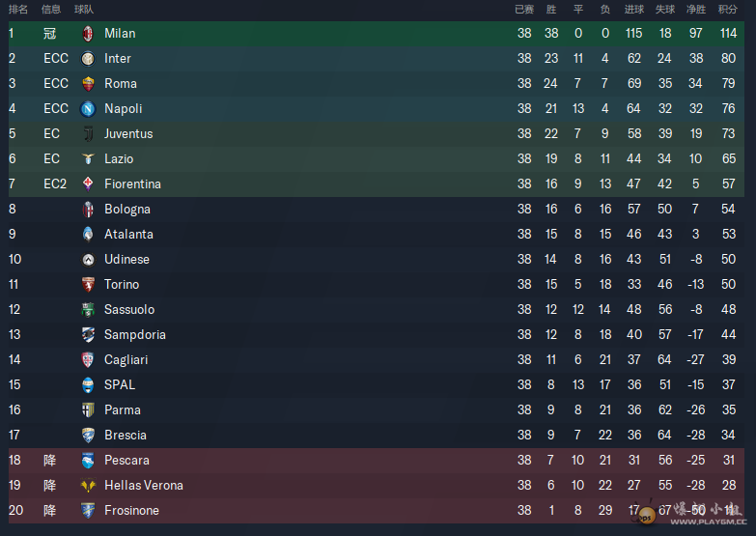Sort by the 进球 goals-for column header

click(x=634, y=9)
